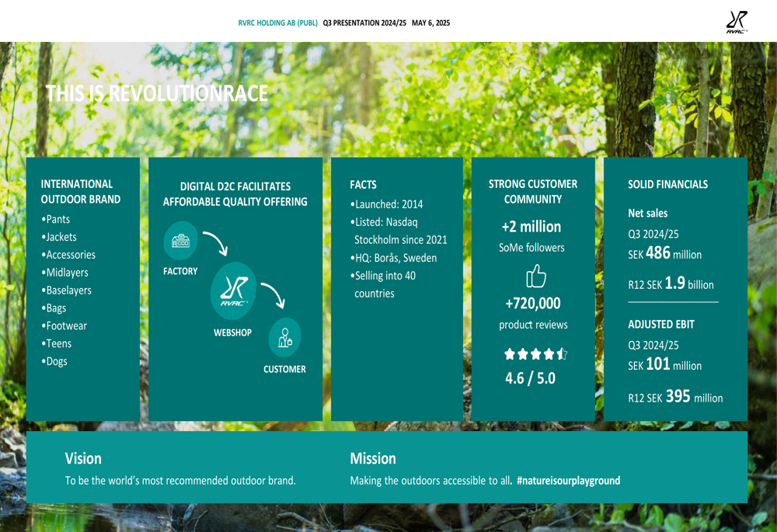
Task: Click the factory building icon
Action: coord(180,241)
